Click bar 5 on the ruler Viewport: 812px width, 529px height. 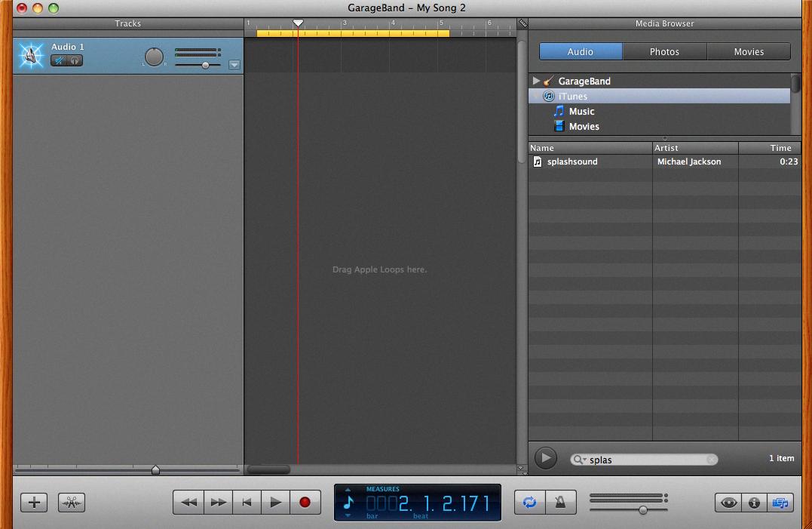[x=441, y=23]
